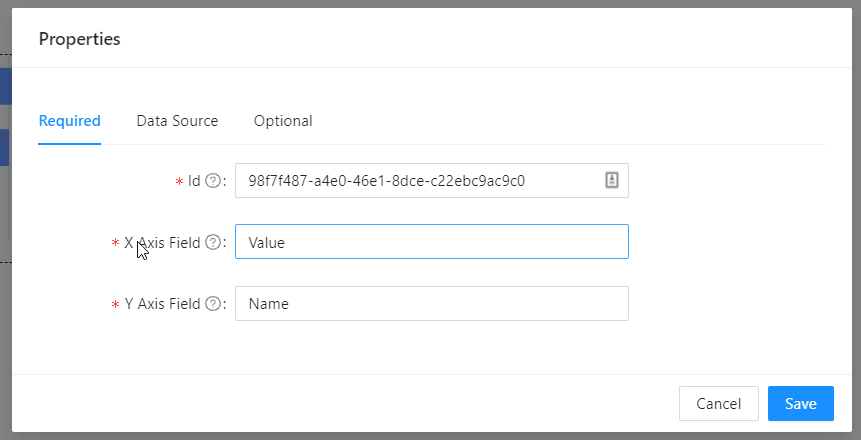This screenshot has width=861, height=440.
Task: Click the Cancel button
Action: [719, 404]
